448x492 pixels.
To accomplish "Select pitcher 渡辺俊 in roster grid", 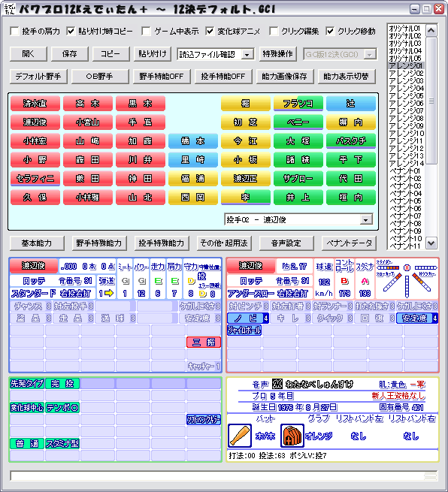I will click(35, 122).
